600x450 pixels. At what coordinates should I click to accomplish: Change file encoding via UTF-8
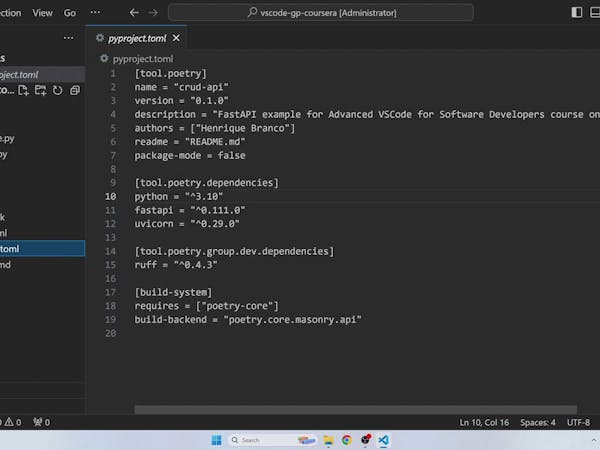pos(578,422)
